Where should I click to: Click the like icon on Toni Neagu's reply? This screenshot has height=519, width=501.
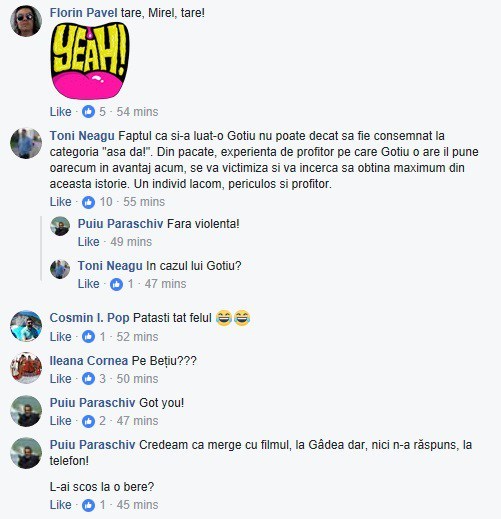(116, 284)
